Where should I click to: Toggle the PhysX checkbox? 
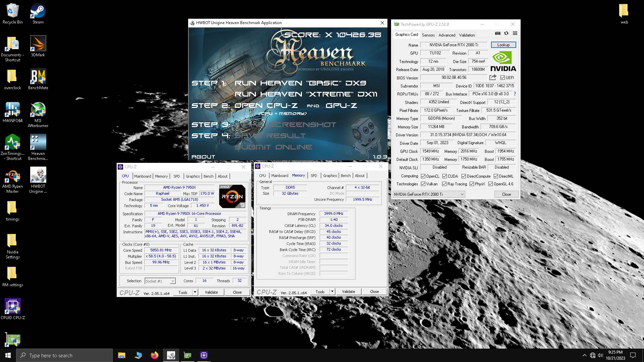coord(472,184)
